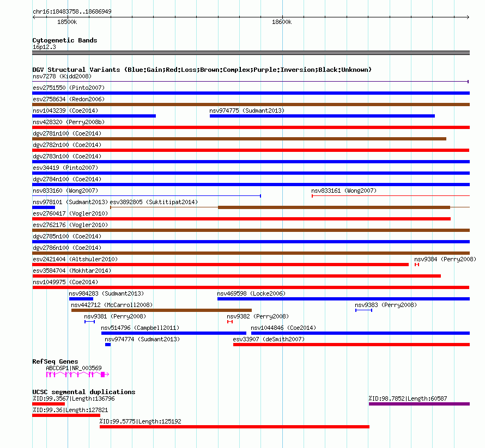
Task: Open dgv2781n100 (Coe2014) brown complex bar
Action: 239,139
